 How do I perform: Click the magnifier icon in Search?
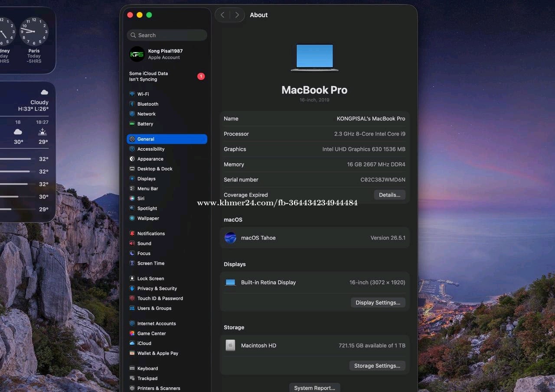[133, 35]
